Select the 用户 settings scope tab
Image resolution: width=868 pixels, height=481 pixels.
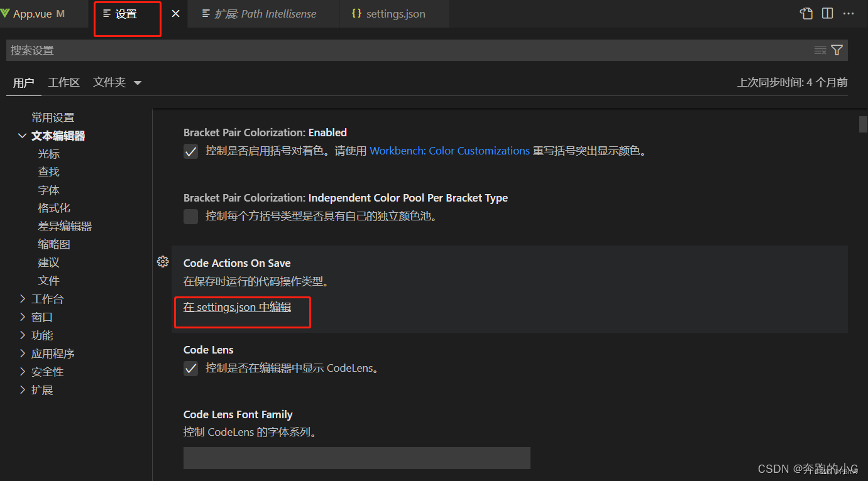click(x=24, y=83)
